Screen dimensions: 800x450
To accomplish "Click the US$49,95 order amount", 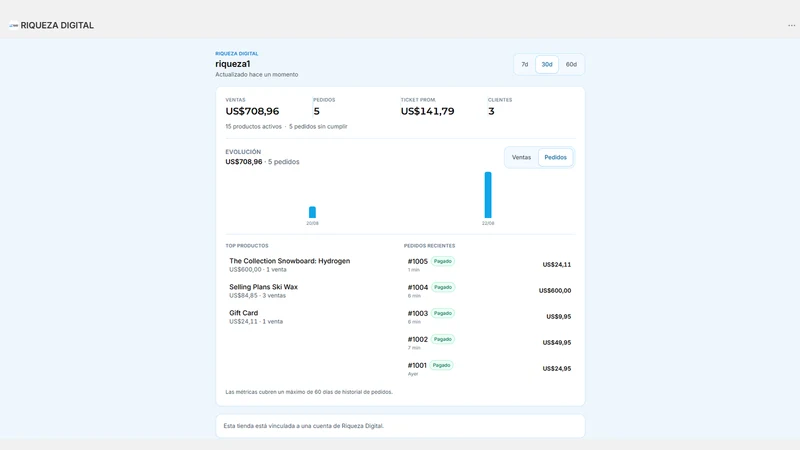I will point(557,343).
